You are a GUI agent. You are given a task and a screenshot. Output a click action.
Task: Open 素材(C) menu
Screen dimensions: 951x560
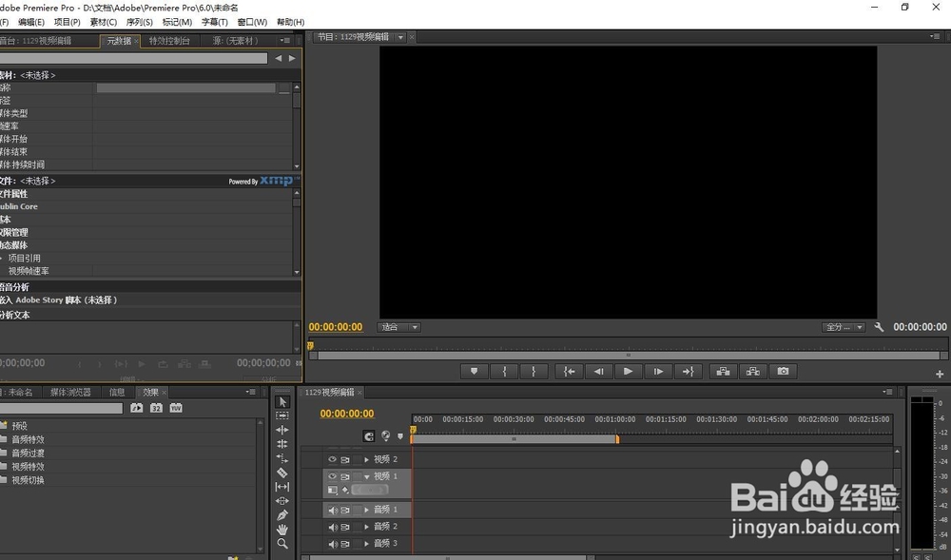click(103, 22)
